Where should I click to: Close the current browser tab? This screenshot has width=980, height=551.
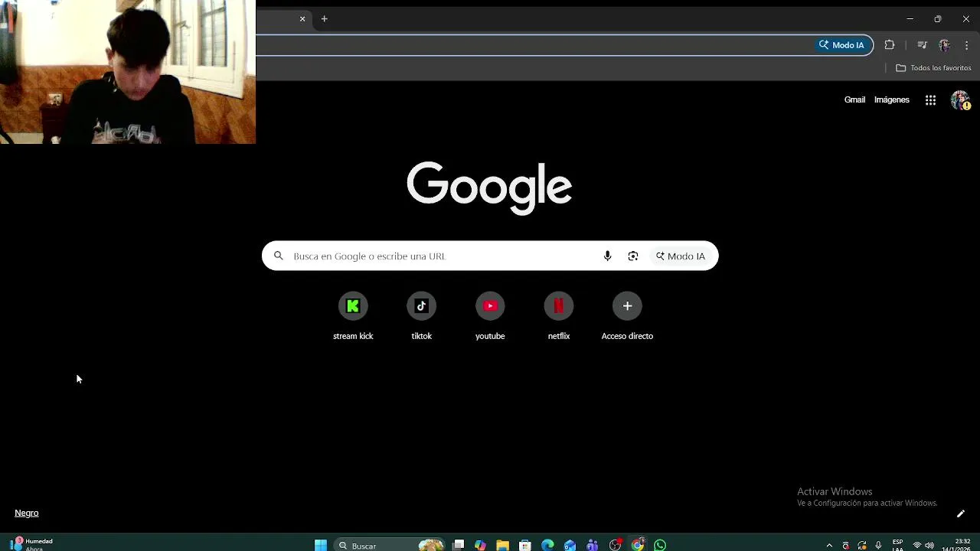302,19
